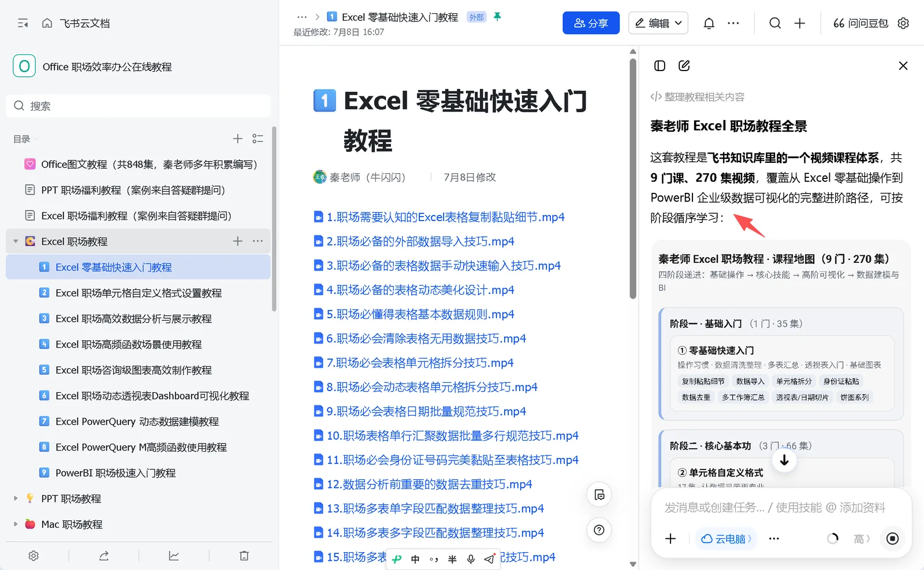Screen dimensions: 924x570
Task: Open knowledge base settings gear
Action: pos(33,556)
